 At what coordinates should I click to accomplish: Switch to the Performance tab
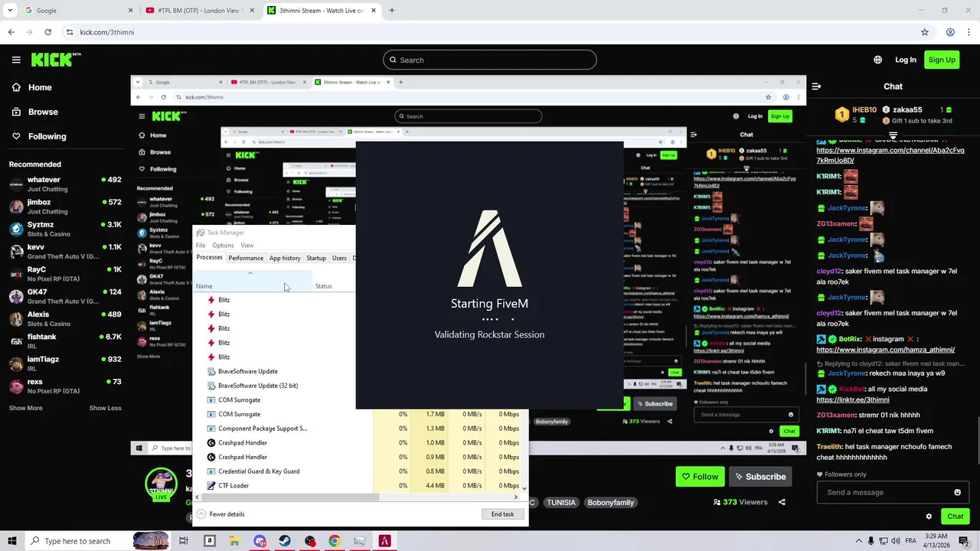246,258
